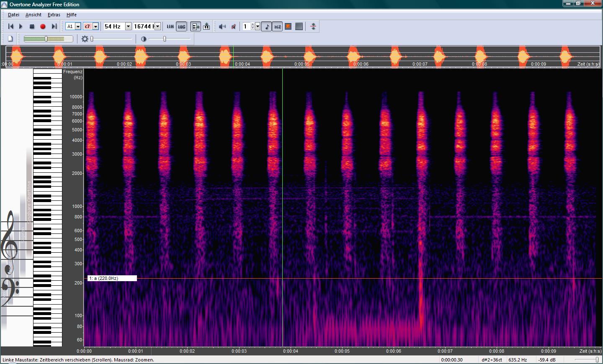603x364 pixels.
Task: Open the Extras menu
Action: click(54, 15)
